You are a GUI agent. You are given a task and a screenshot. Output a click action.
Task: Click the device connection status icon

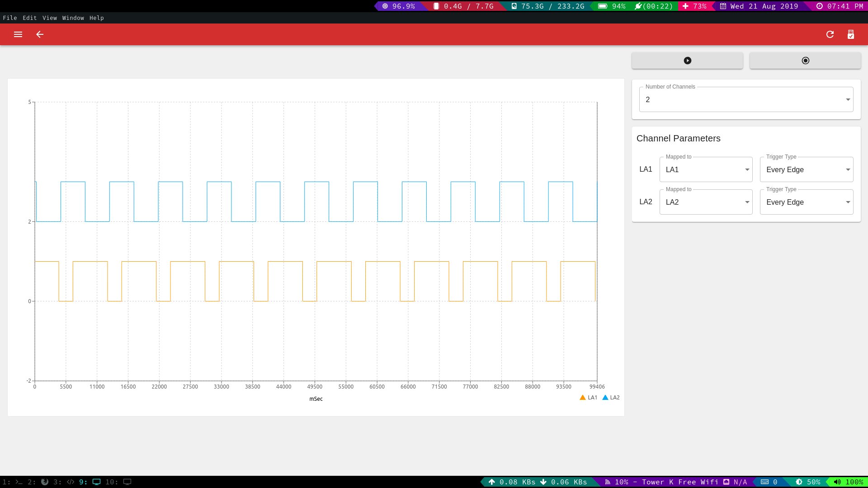[851, 34]
